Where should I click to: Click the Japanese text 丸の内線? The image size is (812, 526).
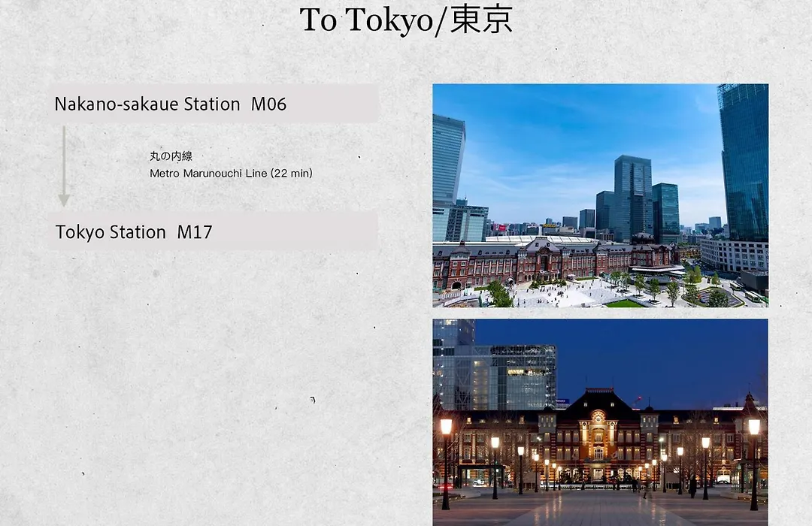171,156
